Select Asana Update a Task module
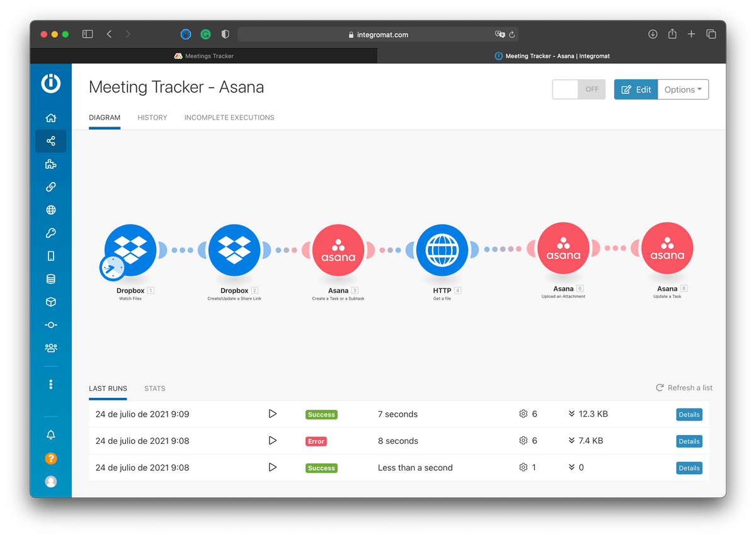The height and width of the screenshot is (537, 756). [667, 248]
